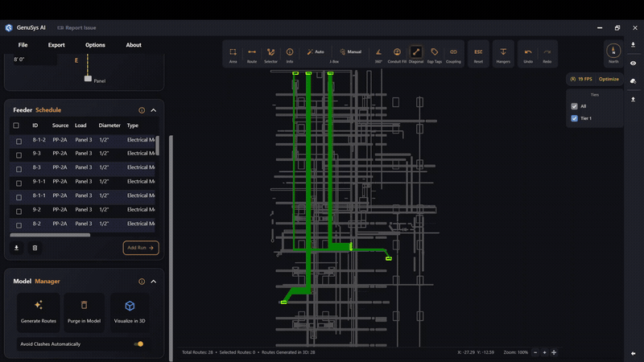Click the Diameter column header

pyautogui.click(x=109, y=125)
